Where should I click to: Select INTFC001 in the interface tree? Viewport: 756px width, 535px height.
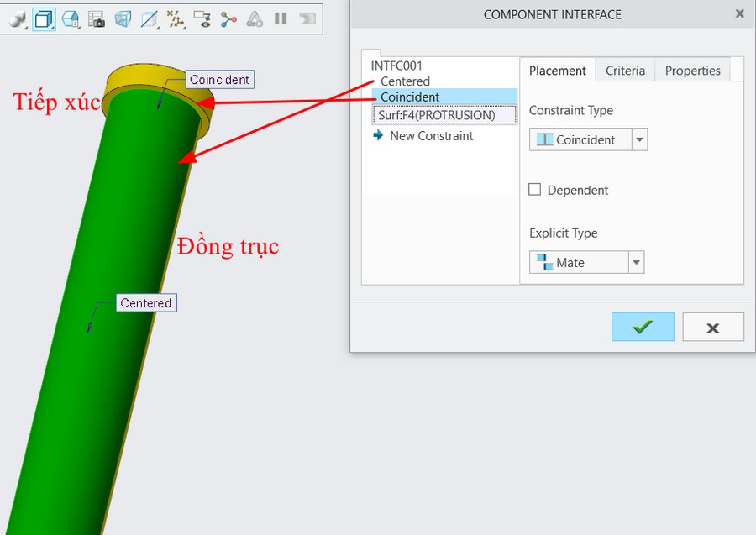pos(396,66)
